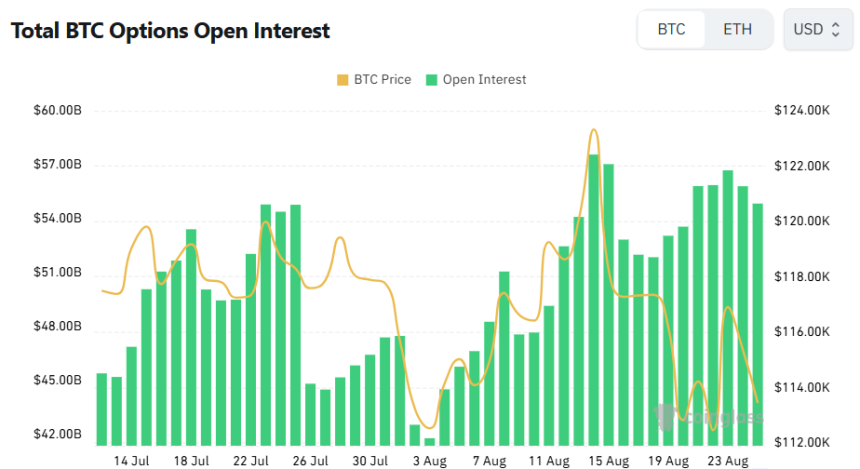Screen dimensions: 860x469
Task: Click the first green bar on the far left
Action: (x=101, y=408)
